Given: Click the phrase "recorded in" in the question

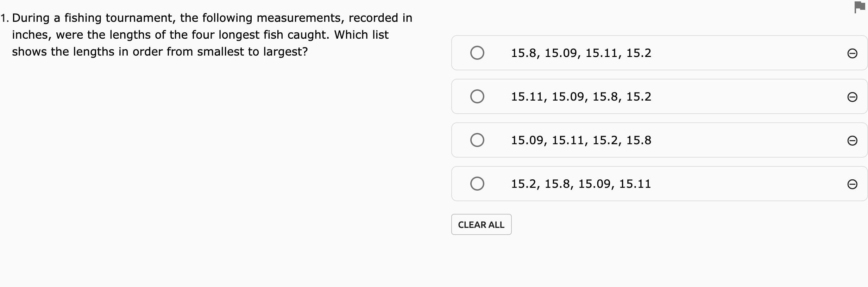Looking at the screenshot, I should point(380,18).
